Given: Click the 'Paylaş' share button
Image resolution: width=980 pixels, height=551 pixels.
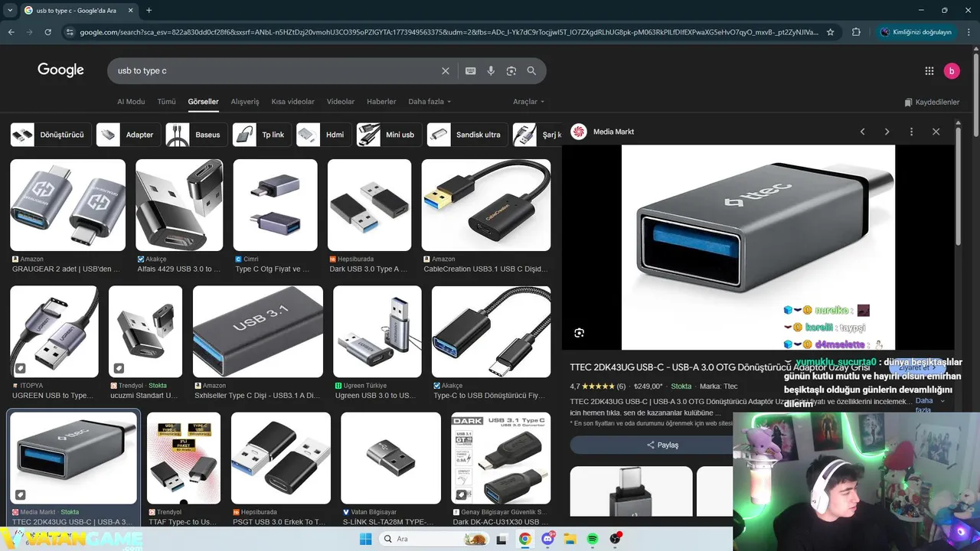Looking at the screenshot, I should coord(662,445).
